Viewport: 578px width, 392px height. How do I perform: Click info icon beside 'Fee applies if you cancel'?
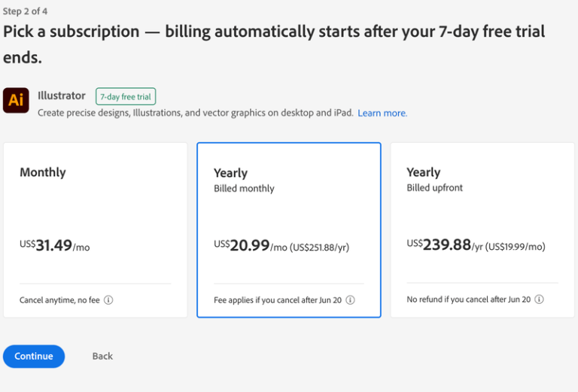351,300
